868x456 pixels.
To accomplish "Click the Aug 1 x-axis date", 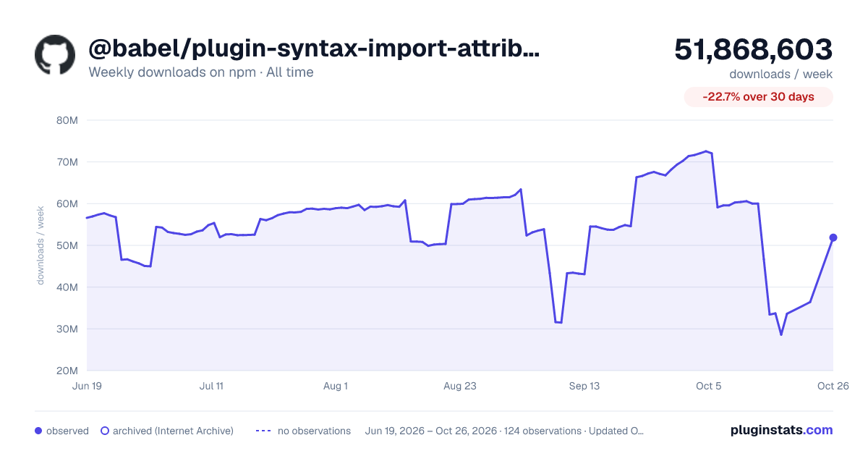I will [x=336, y=386].
